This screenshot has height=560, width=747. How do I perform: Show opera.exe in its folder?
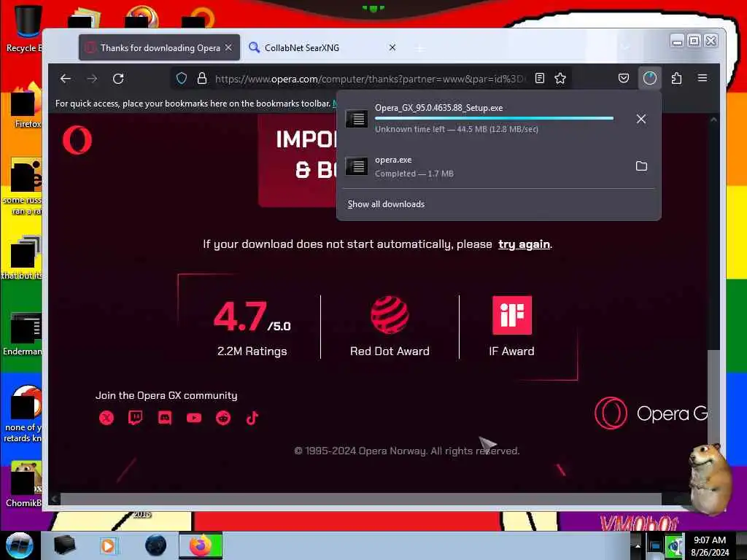click(642, 166)
